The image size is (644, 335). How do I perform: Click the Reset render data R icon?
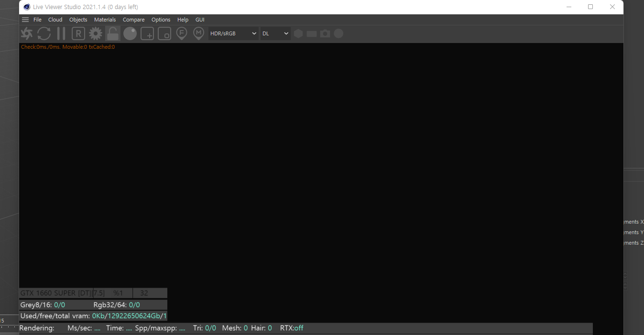point(78,33)
